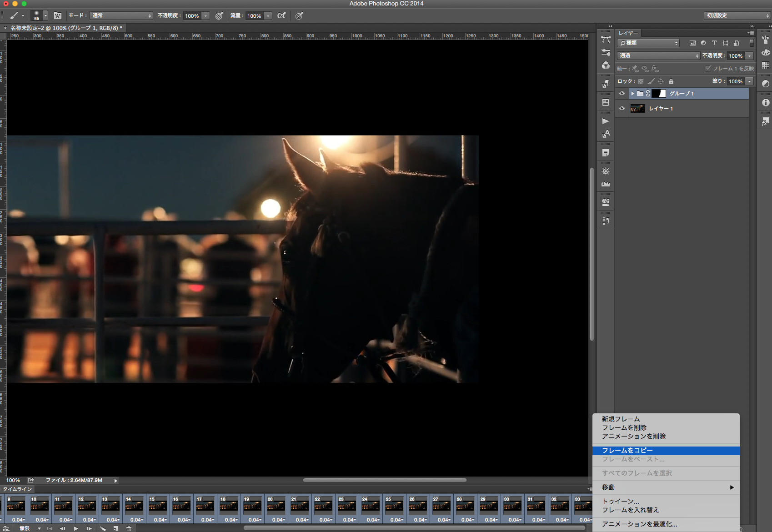772x532 pixels.
Task: Filter layers by adjustment layers icon
Action: 703,43
